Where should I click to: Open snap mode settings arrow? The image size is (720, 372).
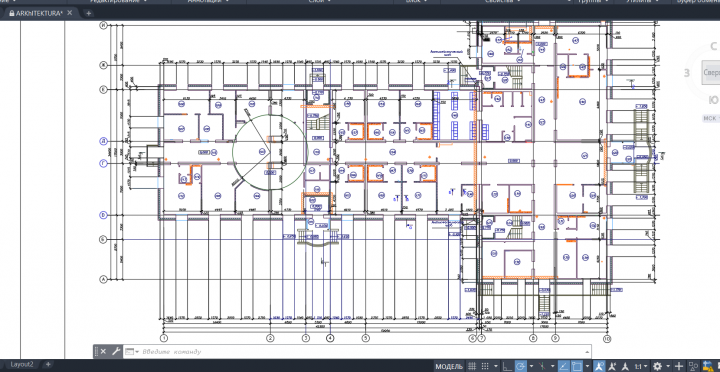496,366
